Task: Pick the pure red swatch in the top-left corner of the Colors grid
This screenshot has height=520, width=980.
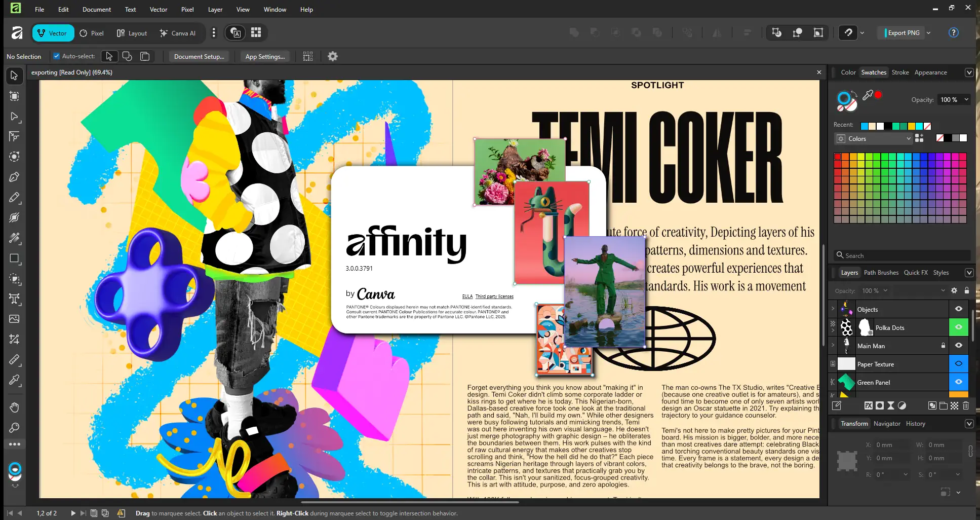Action: pos(838,157)
